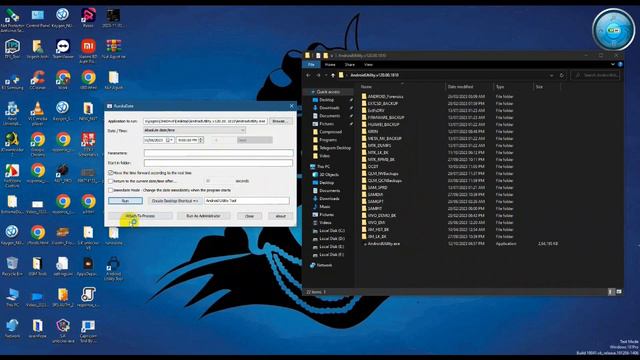The width and height of the screenshot is (640, 360).
Task: Go up one folder level in Explorer
Action: [333, 76]
